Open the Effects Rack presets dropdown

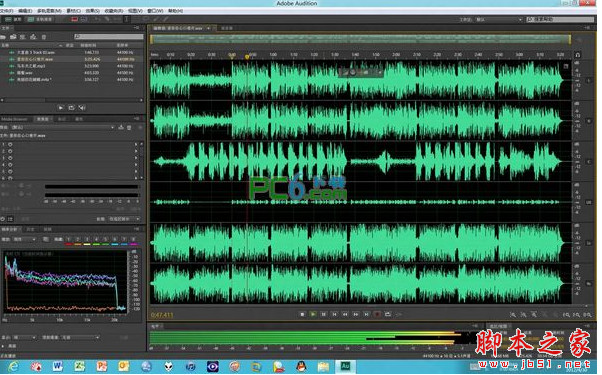click(63, 127)
